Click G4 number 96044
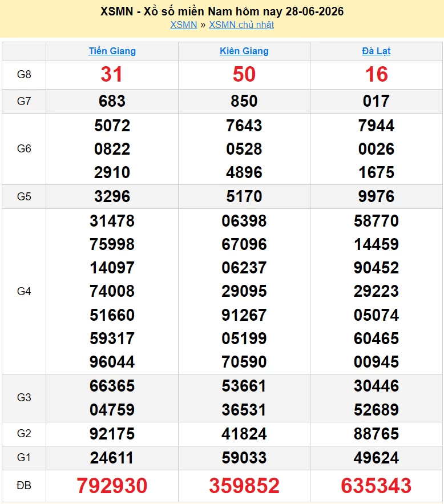 coord(112,362)
